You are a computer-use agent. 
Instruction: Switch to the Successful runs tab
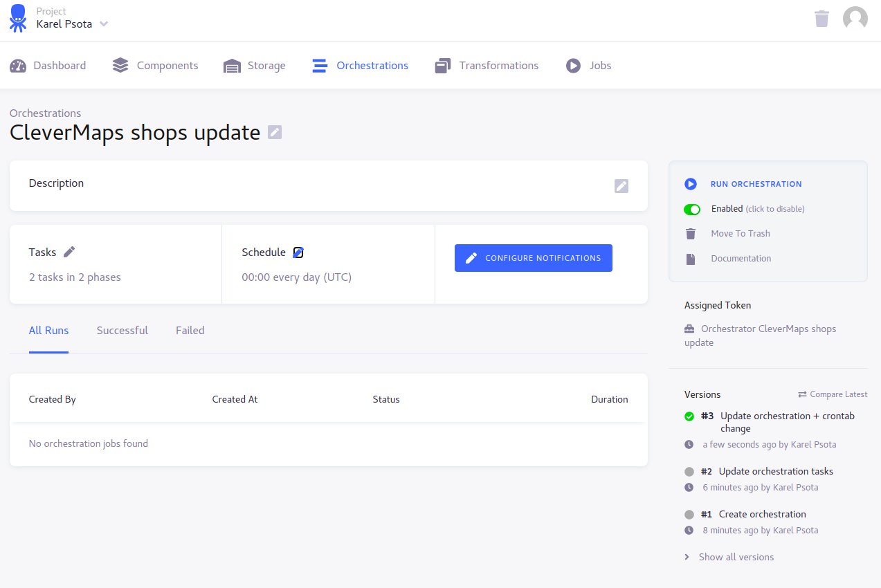point(122,331)
